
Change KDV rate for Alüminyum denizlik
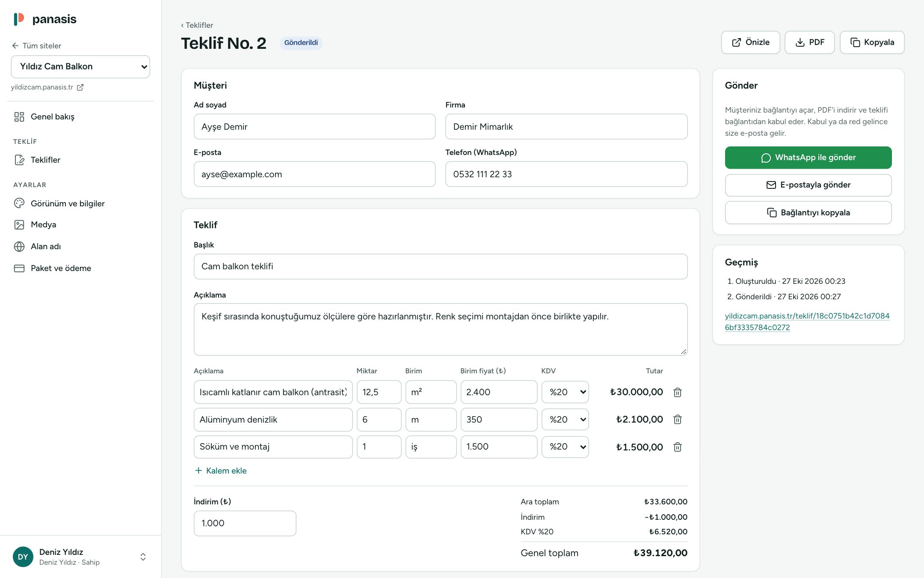click(565, 420)
